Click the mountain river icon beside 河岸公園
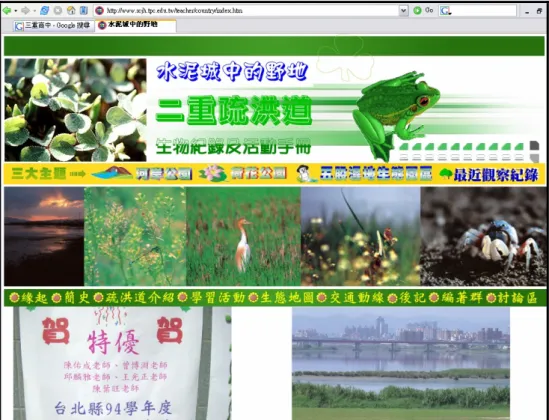This screenshot has width=549, height=420. point(112,173)
